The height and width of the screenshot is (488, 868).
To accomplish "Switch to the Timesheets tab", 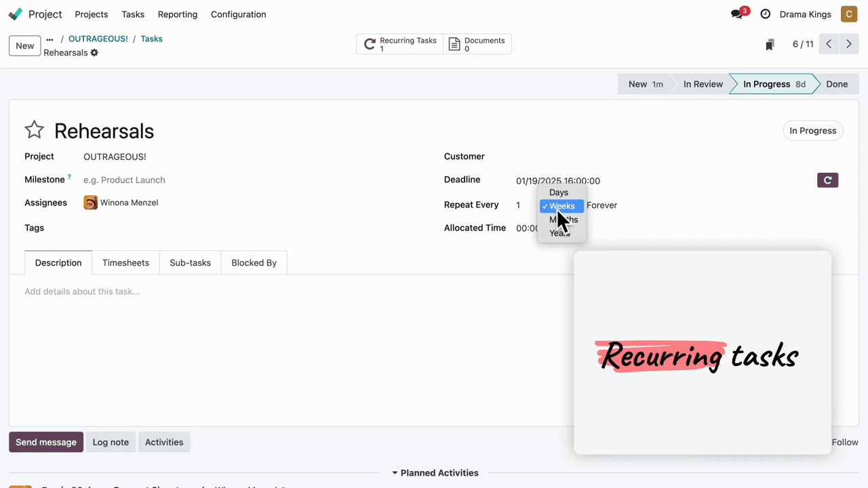I will [x=125, y=263].
